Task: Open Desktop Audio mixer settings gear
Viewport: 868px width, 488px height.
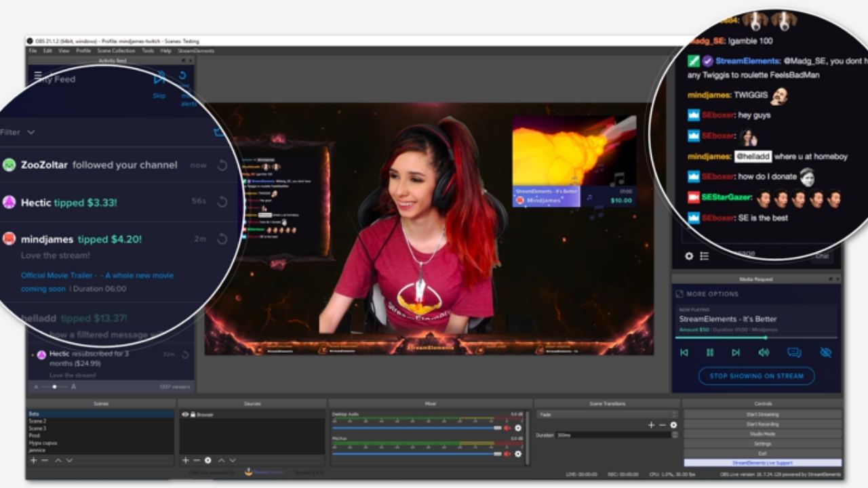Action: [x=518, y=428]
